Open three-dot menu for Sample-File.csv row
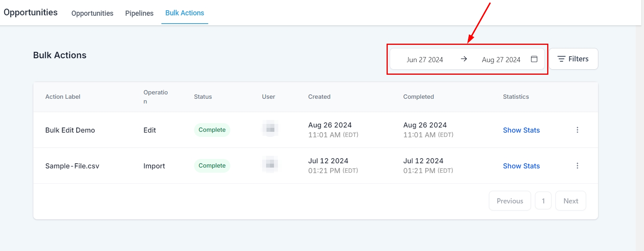This screenshot has height=251, width=644. pyautogui.click(x=577, y=166)
